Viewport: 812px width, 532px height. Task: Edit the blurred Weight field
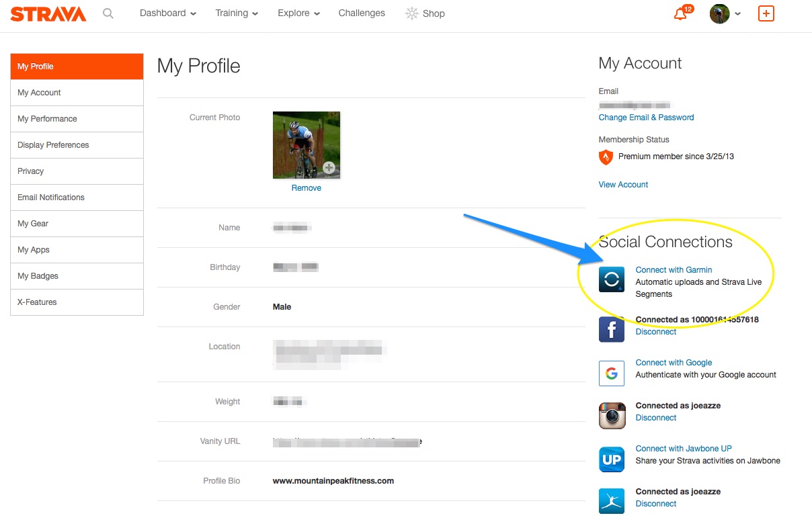click(290, 402)
